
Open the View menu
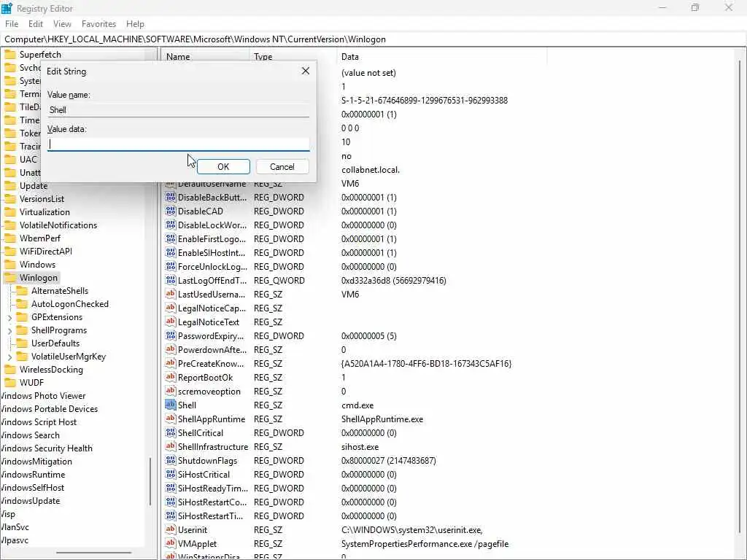[62, 24]
